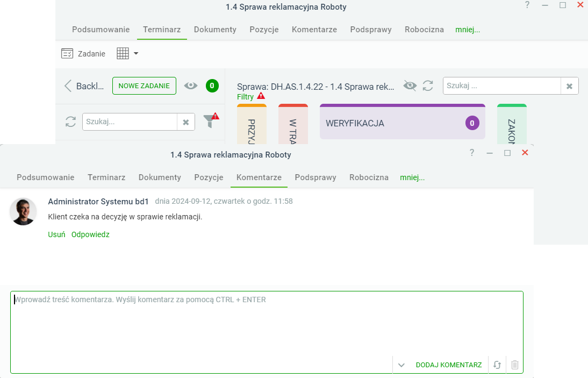Click Odpowiedz to reply to comment
The width and height of the screenshot is (588, 378).
pyautogui.click(x=90, y=234)
